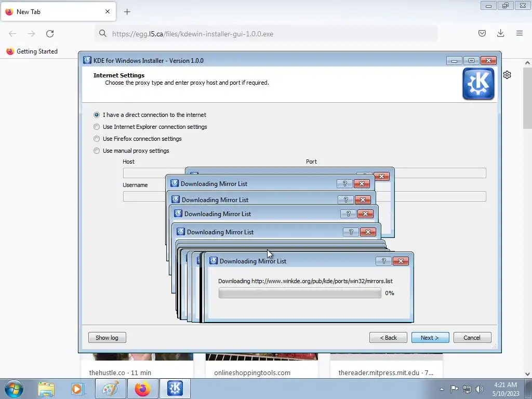Viewport: 532px width, 399px height.
Task: Click the Firefox address bar URL
Action: [x=193, y=34]
